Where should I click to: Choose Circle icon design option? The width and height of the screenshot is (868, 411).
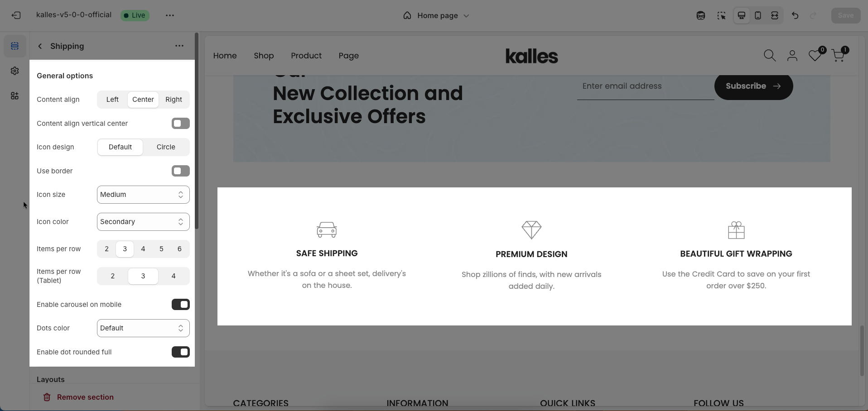point(166,147)
